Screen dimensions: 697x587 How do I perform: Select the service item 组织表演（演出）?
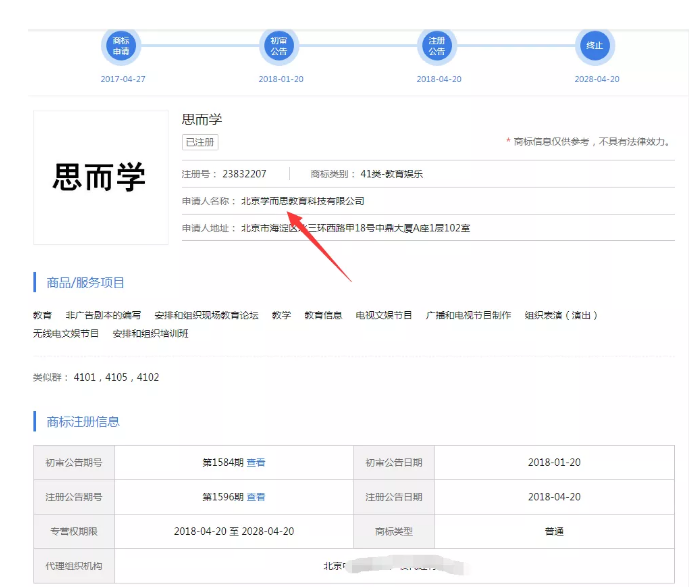pyautogui.click(x=561, y=315)
